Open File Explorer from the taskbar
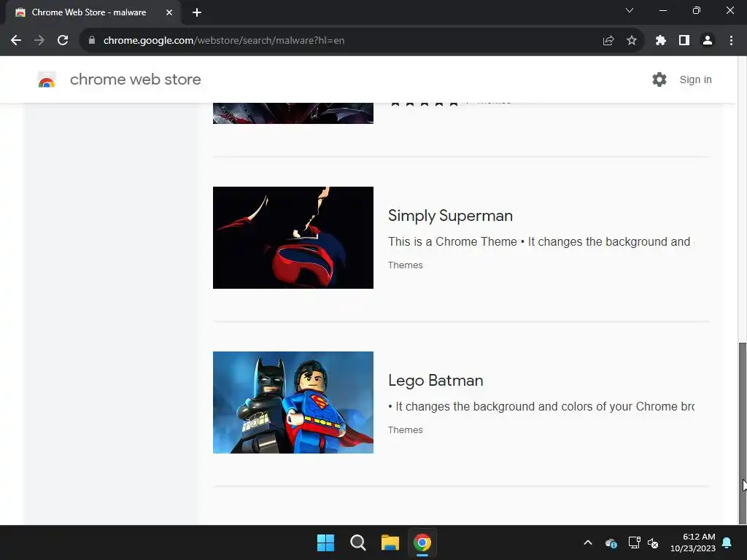 coord(390,542)
